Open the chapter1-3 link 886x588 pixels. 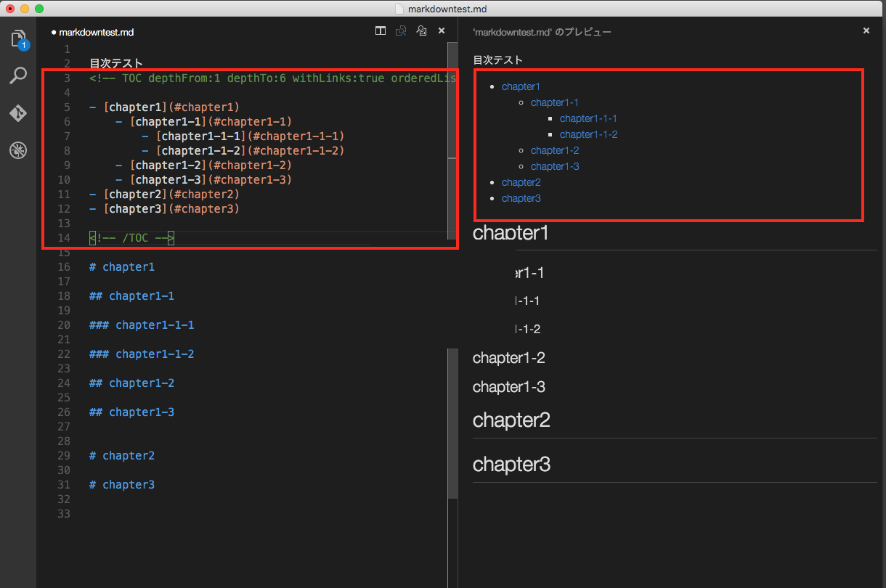tap(555, 166)
